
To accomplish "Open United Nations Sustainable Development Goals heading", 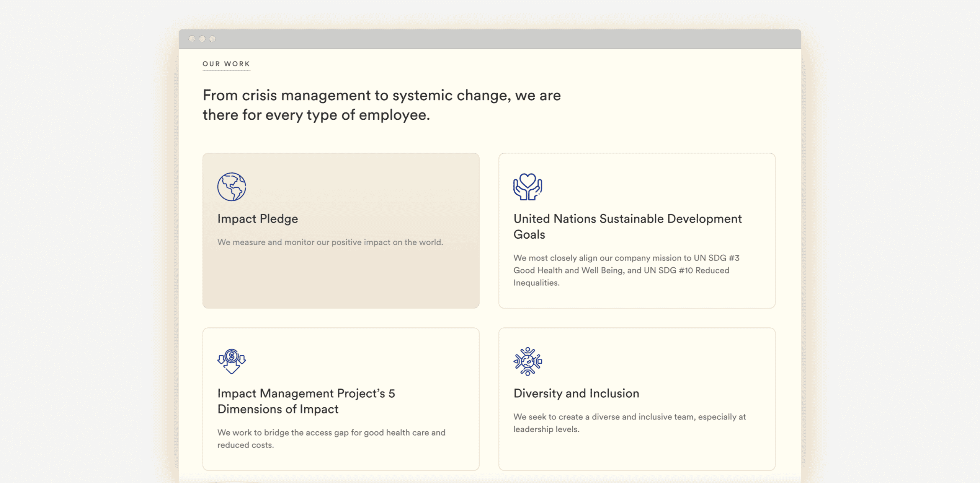I will click(627, 226).
